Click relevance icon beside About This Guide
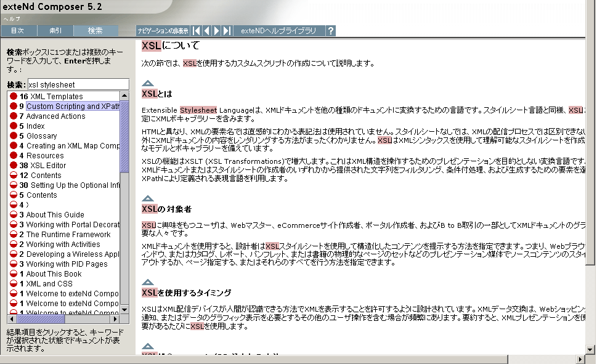 [14, 214]
